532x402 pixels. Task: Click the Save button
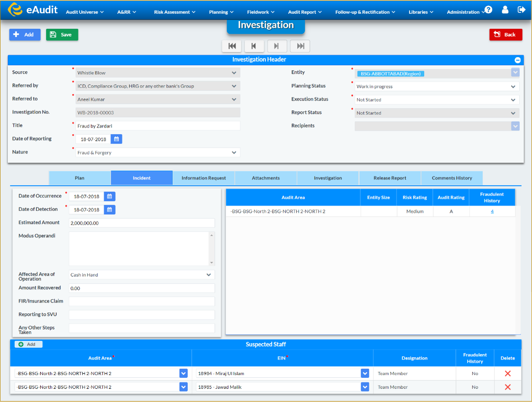[62, 35]
